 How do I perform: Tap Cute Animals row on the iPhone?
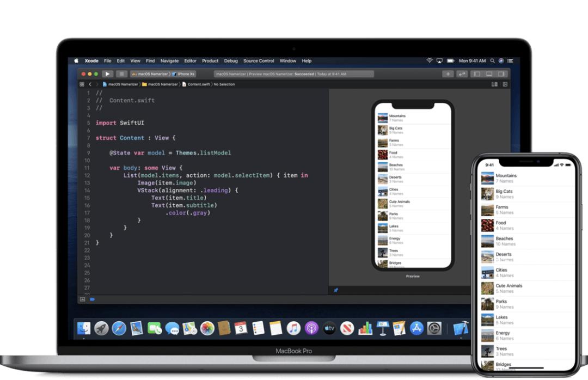(527, 289)
